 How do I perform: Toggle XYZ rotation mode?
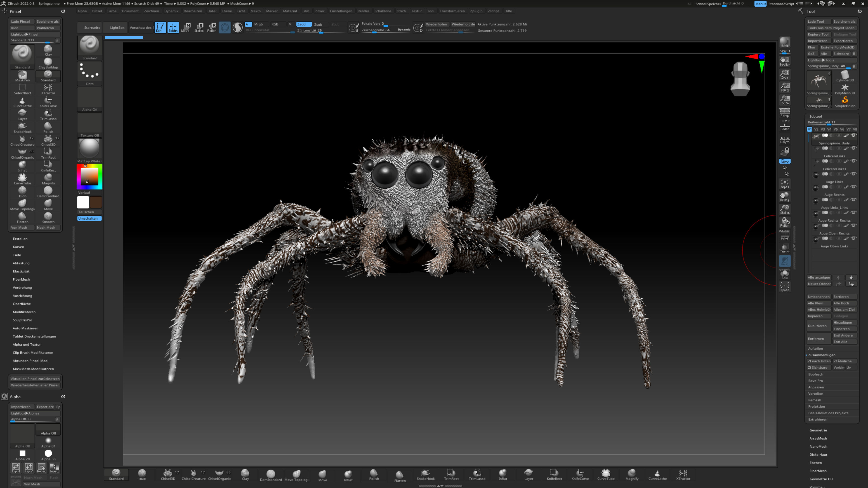(784, 161)
